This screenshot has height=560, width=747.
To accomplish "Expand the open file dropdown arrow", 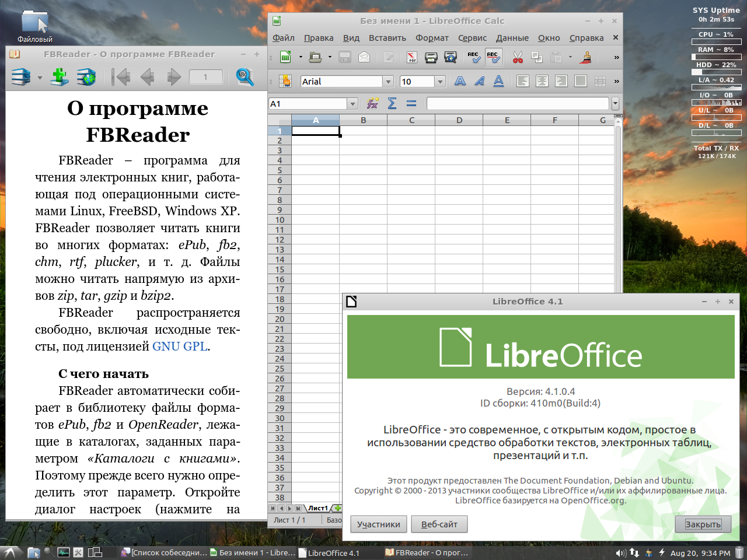I will pyautogui.click(x=330, y=57).
